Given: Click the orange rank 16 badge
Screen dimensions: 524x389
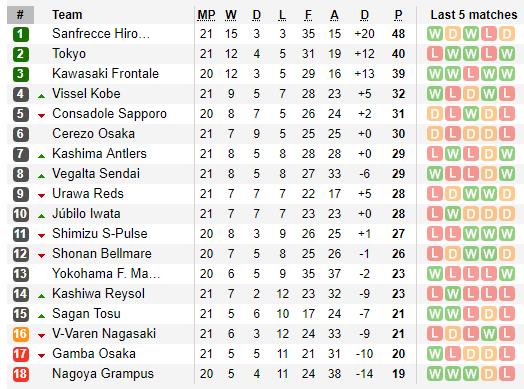Looking at the screenshot, I should point(21,334).
